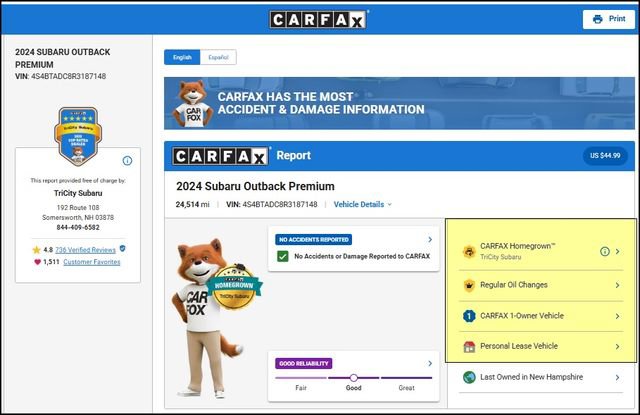Click the 192 Route 108 address line

[x=78, y=208]
